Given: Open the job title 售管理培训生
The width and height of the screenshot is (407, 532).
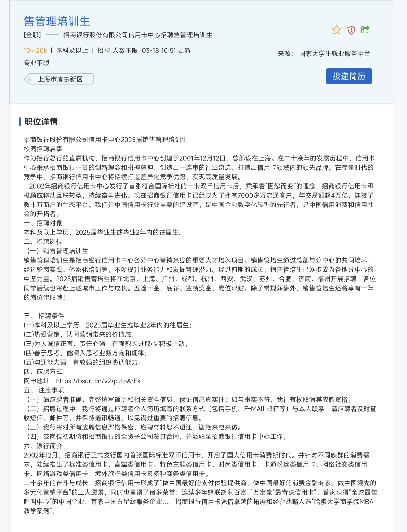Looking at the screenshot, I should coord(57,21).
